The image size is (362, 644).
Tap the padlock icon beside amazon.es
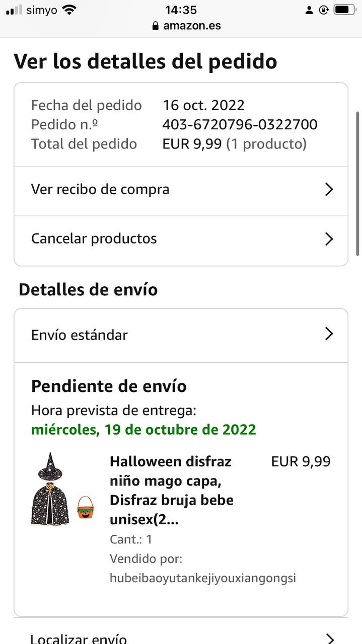point(155,26)
